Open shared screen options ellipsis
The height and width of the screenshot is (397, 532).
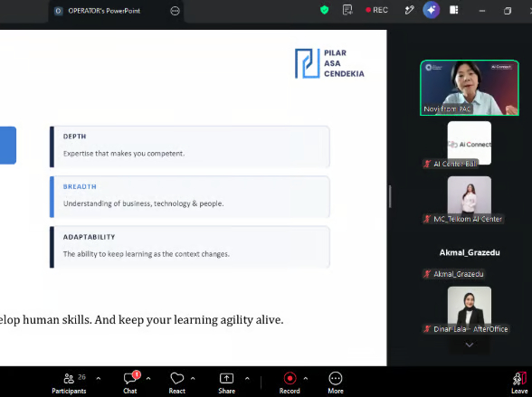pyautogui.click(x=175, y=11)
